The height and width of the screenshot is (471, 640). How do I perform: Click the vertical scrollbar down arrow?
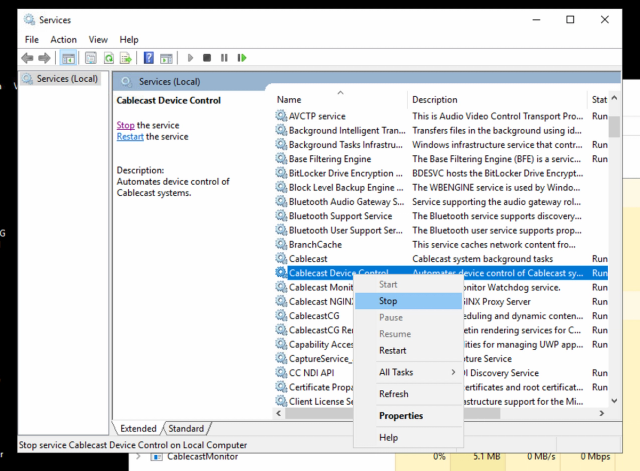(x=614, y=401)
